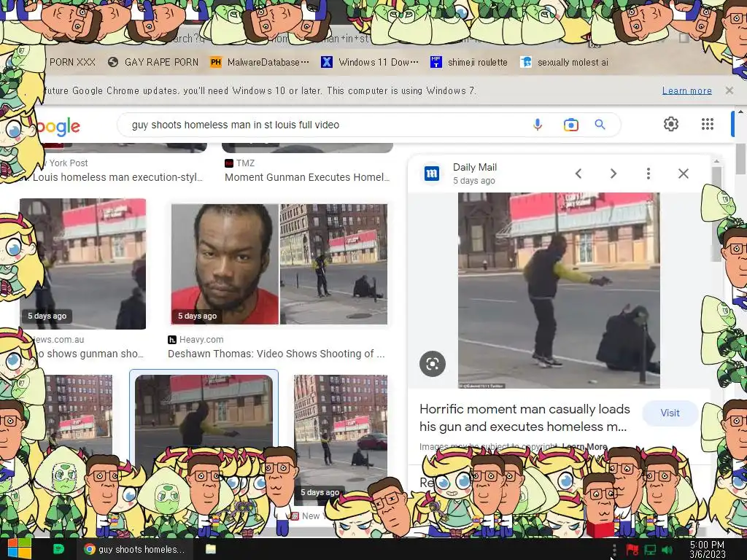Click '5 days ago' under Daily Mail

(473, 181)
